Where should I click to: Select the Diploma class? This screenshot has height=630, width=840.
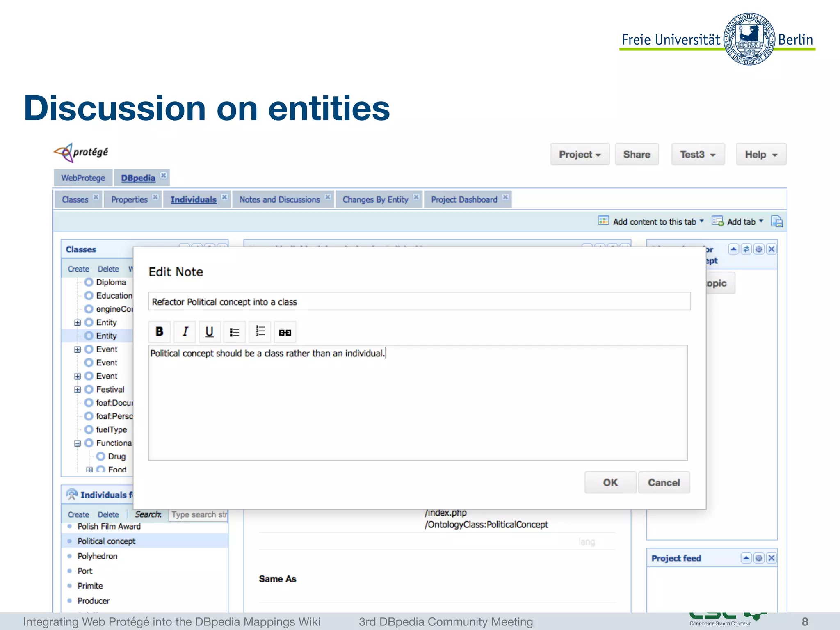(x=111, y=282)
